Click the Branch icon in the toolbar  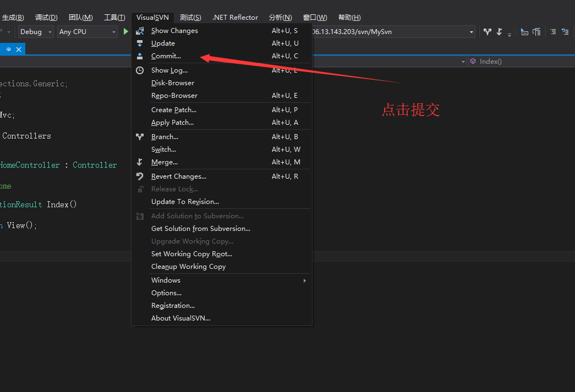click(x=488, y=32)
